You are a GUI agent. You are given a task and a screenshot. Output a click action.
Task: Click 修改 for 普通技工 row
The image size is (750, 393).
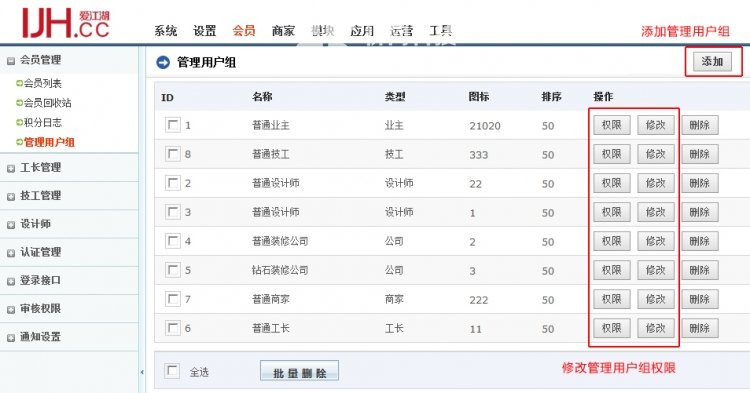(656, 154)
